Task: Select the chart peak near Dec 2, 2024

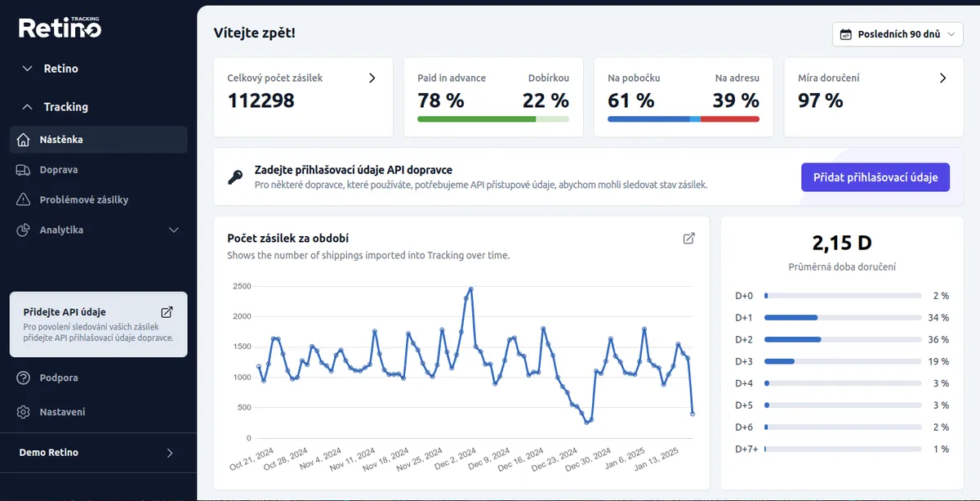Action: coord(470,289)
